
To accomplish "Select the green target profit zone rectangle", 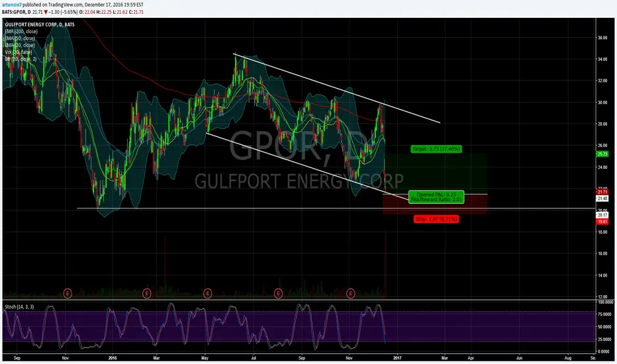I will coord(436,173).
